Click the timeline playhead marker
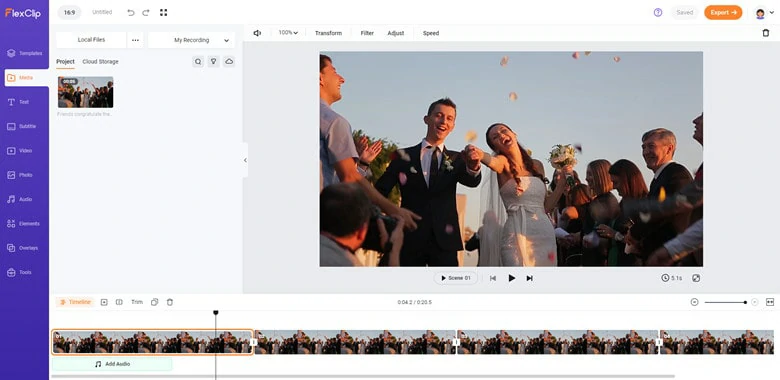This screenshot has height=380, width=780. pos(216,313)
